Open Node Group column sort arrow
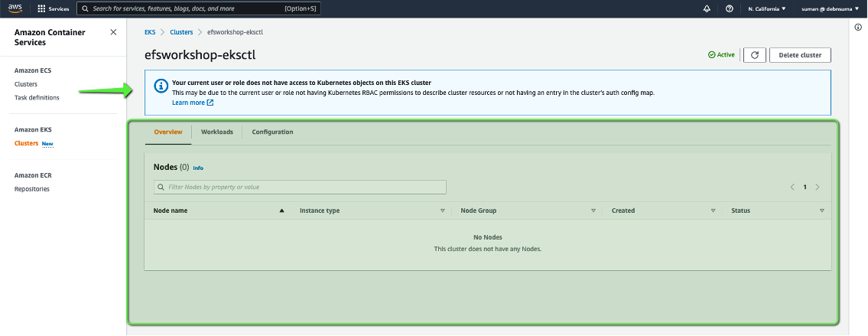This screenshot has height=336, width=868. pyautogui.click(x=593, y=210)
